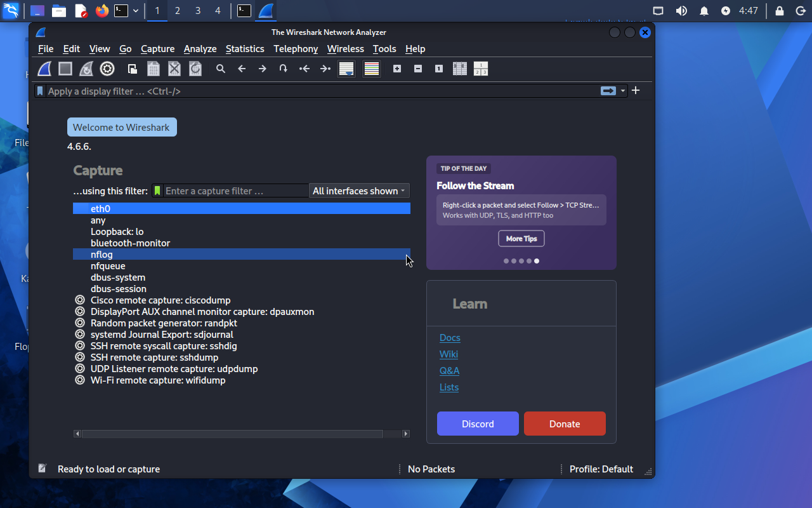The width and height of the screenshot is (812, 508).
Task: Open the File menu
Action: 46,49
